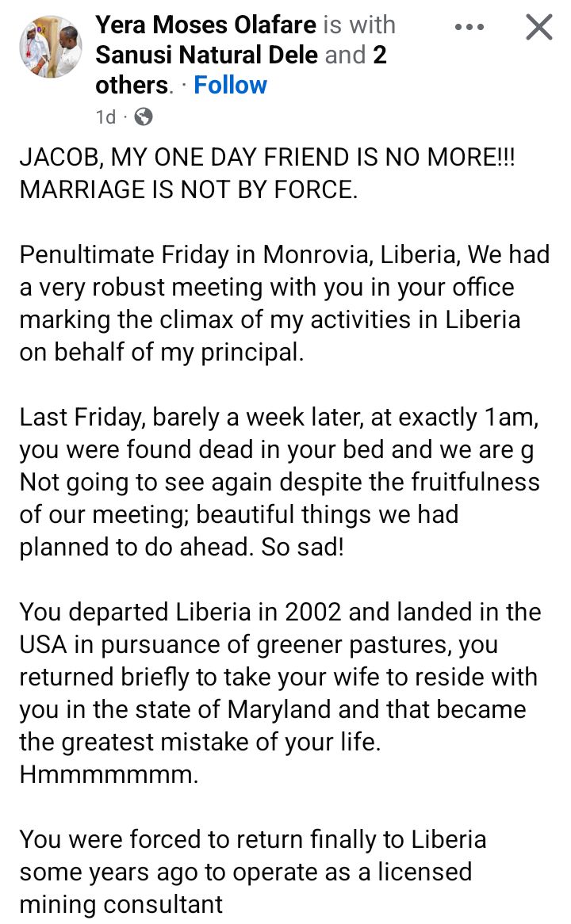Click the word 'Hmmmmmmm.' in the post

[109, 774]
